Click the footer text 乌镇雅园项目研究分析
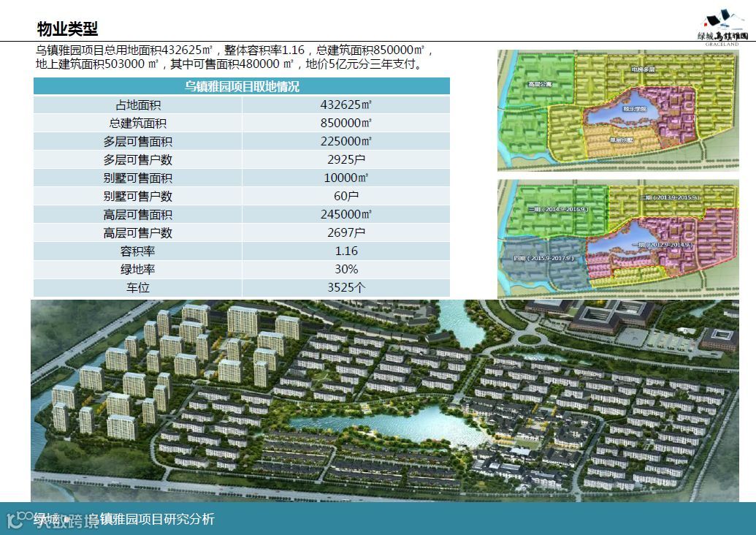Viewport: 756px width, 535px height. 152,519
